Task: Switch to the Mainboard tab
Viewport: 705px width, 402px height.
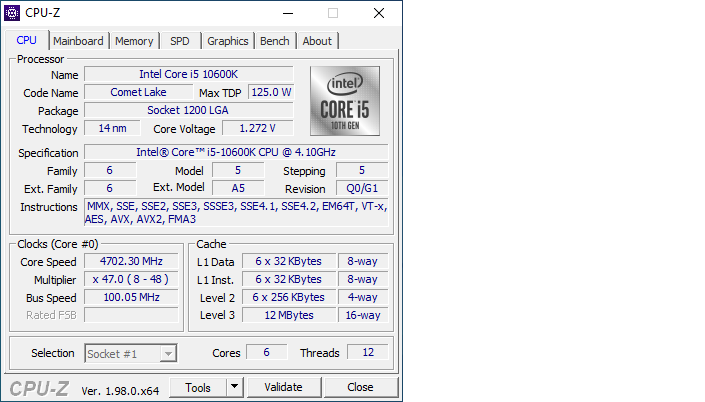Action: click(78, 41)
